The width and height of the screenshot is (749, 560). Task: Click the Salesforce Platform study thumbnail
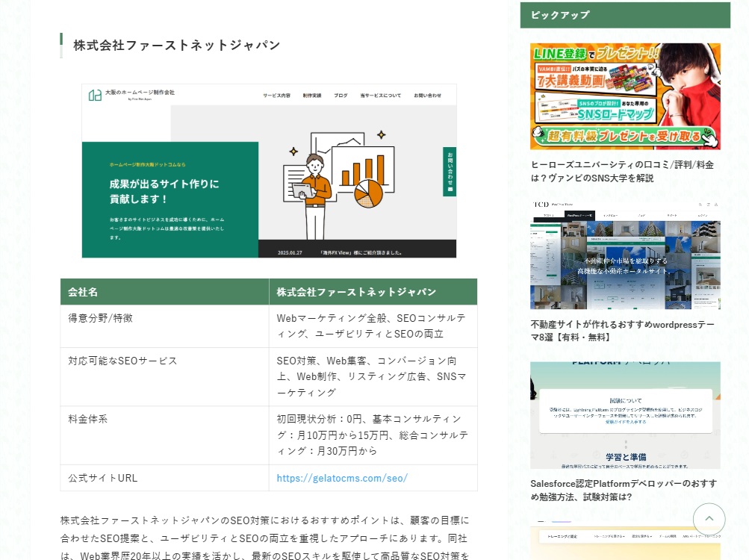pyautogui.click(x=625, y=415)
